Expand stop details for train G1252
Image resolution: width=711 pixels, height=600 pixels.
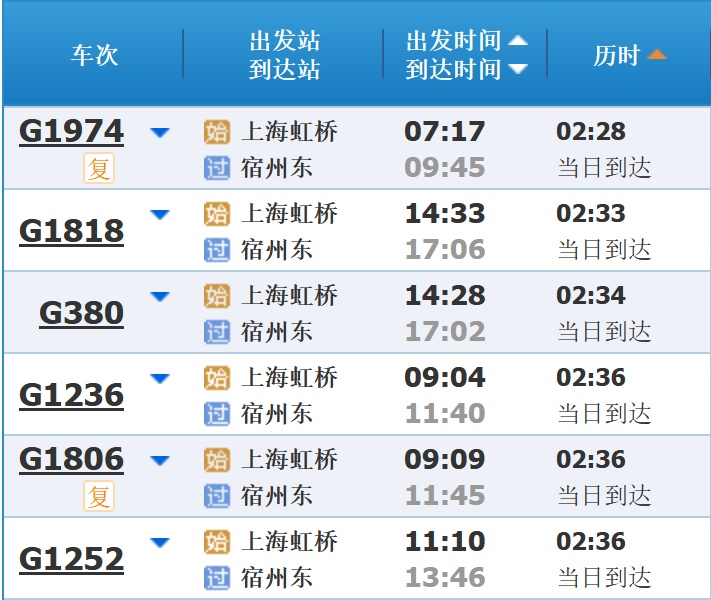click(x=160, y=542)
